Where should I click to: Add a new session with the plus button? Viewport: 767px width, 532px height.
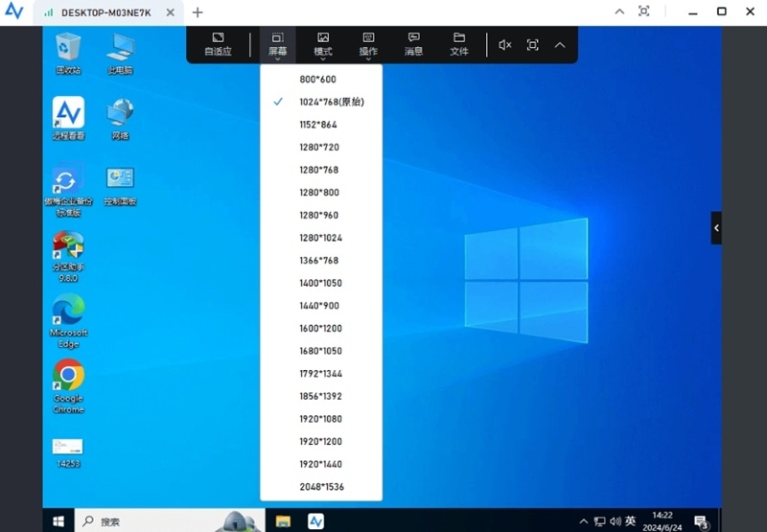click(198, 12)
